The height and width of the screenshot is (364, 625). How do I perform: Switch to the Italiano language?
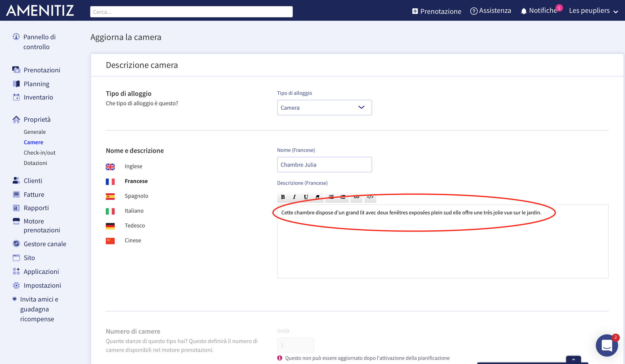tap(134, 211)
